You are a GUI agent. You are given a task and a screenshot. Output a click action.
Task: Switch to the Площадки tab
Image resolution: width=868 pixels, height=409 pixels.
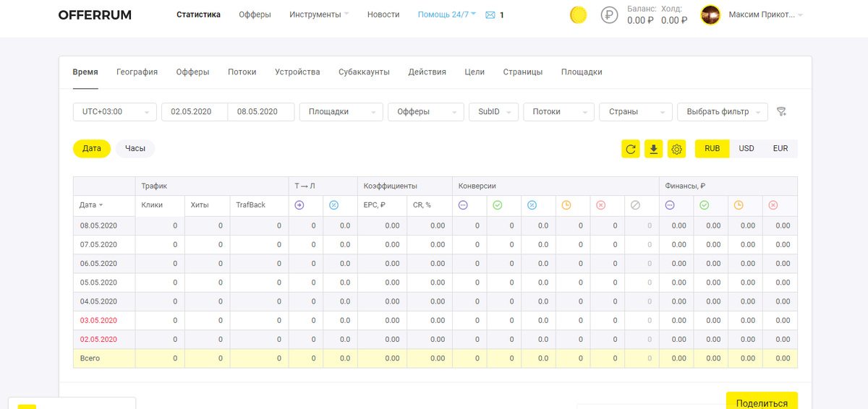(582, 72)
